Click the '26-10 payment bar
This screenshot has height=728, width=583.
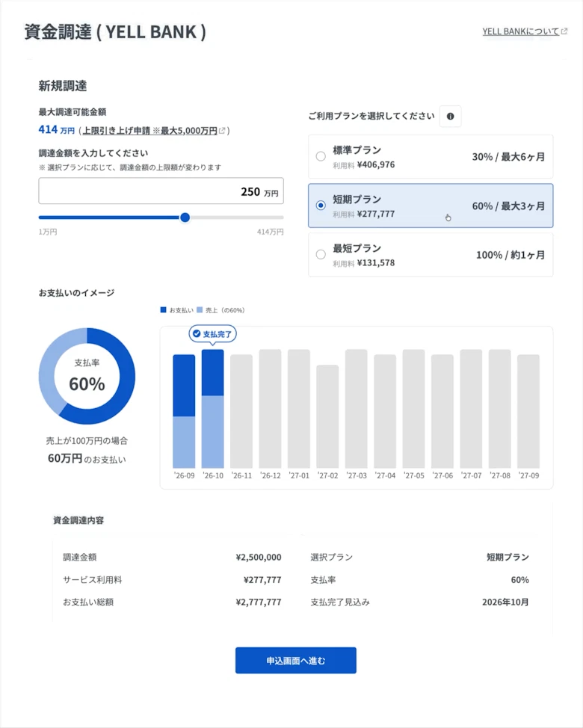point(212,409)
